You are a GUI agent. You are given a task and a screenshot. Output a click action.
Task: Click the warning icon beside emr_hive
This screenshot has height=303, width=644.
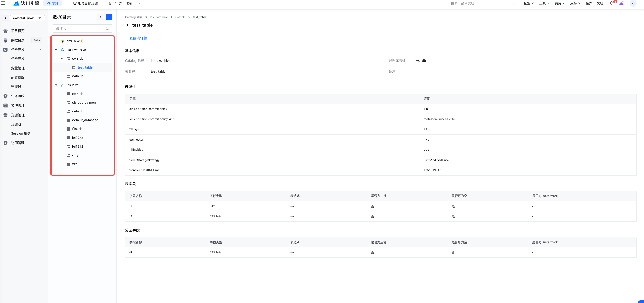point(83,41)
